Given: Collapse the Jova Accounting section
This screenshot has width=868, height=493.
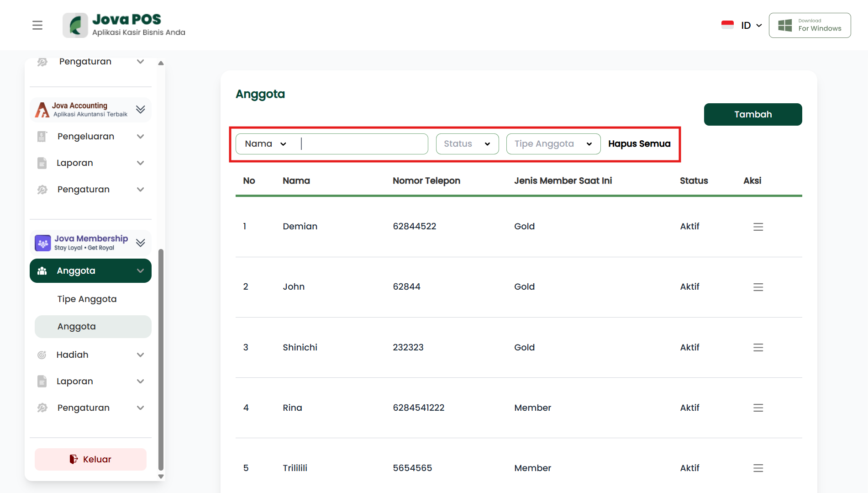Looking at the screenshot, I should coord(140,109).
